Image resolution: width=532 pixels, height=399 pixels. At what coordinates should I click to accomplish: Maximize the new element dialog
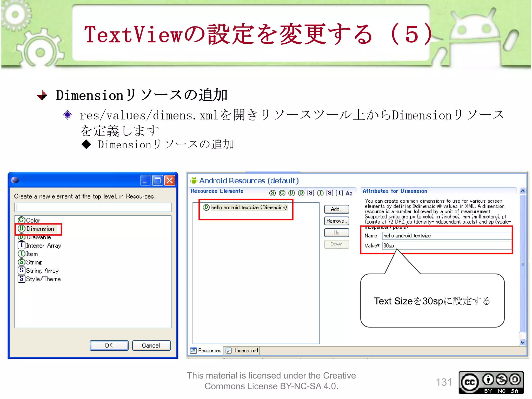pos(157,180)
